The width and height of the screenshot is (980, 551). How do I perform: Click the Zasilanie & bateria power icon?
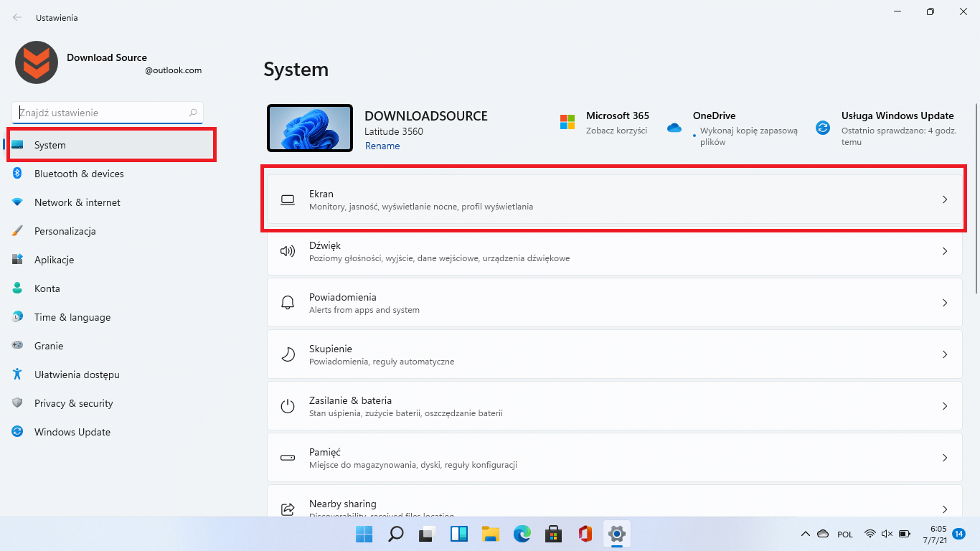(x=288, y=406)
